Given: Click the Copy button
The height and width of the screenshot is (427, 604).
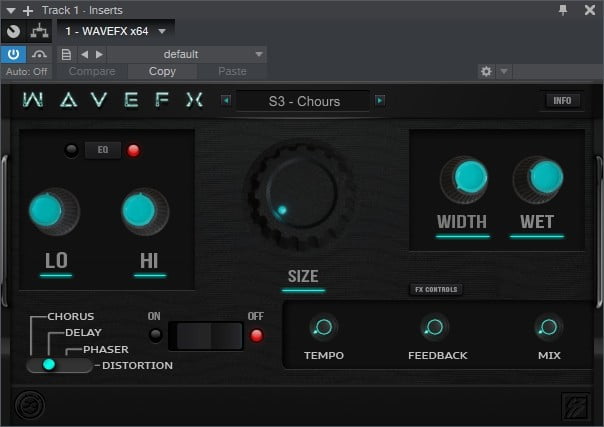Looking at the screenshot, I should (x=162, y=72).
